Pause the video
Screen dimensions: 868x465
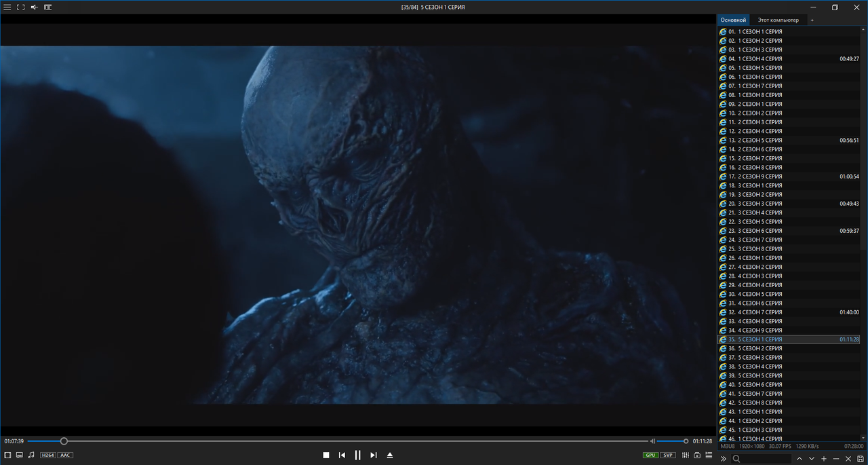point(358,455)
